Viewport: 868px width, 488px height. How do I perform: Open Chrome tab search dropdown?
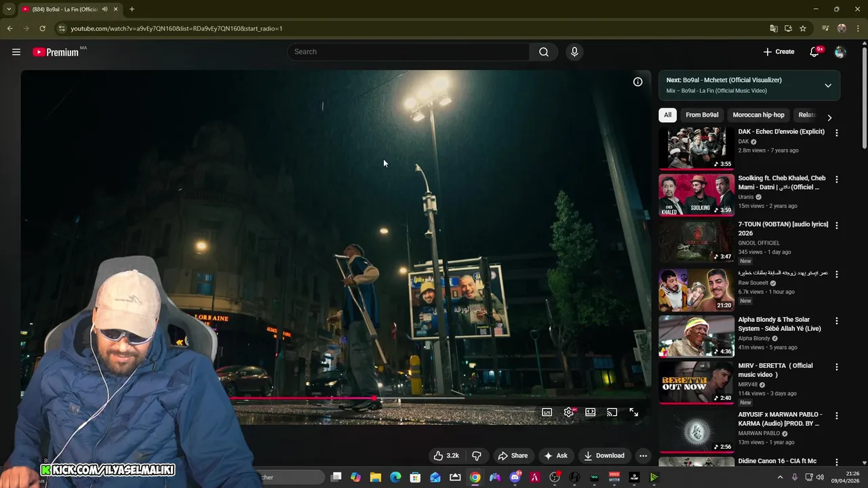click(x=9, y=9)
